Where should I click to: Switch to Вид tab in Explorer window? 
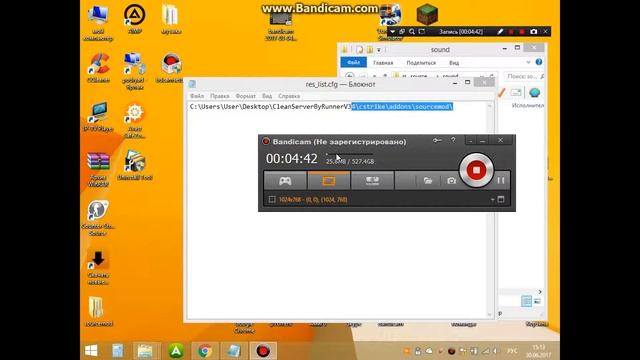point(454,63)
